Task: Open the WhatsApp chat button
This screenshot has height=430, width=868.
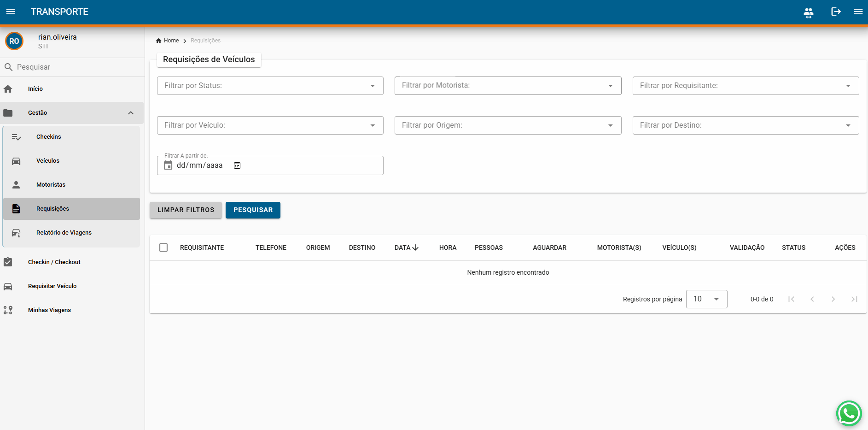Action: (849, 413)
